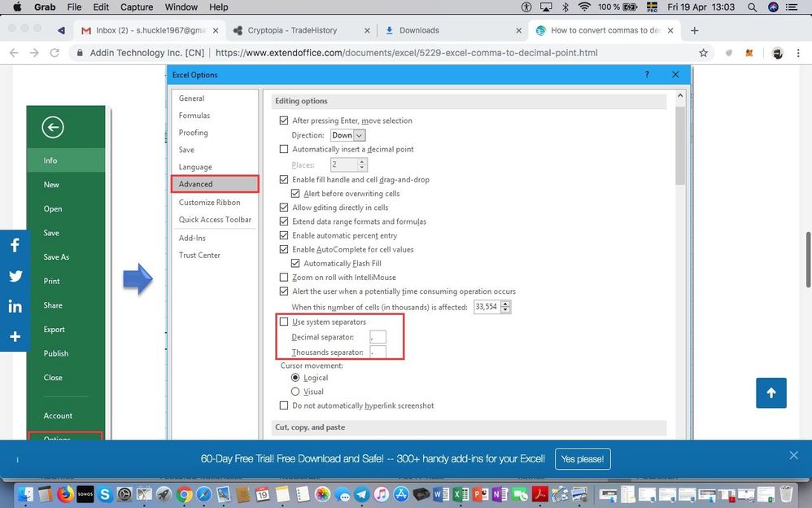Viewport: 812px width, 508px height.
Task: Click the Bluetooth menu bar icon
Action: [565, 7]
